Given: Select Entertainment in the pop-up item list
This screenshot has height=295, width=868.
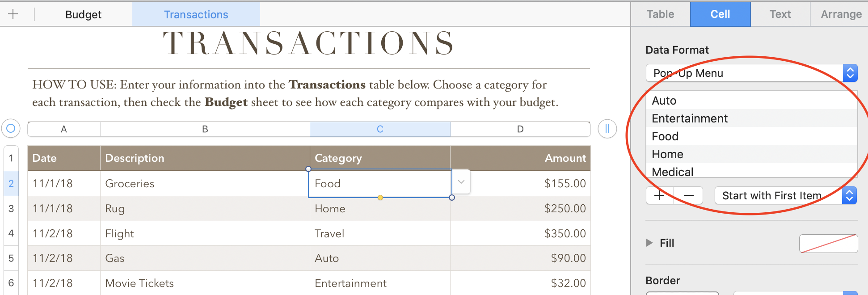Looking at the screenshot, I should (690, 118).
